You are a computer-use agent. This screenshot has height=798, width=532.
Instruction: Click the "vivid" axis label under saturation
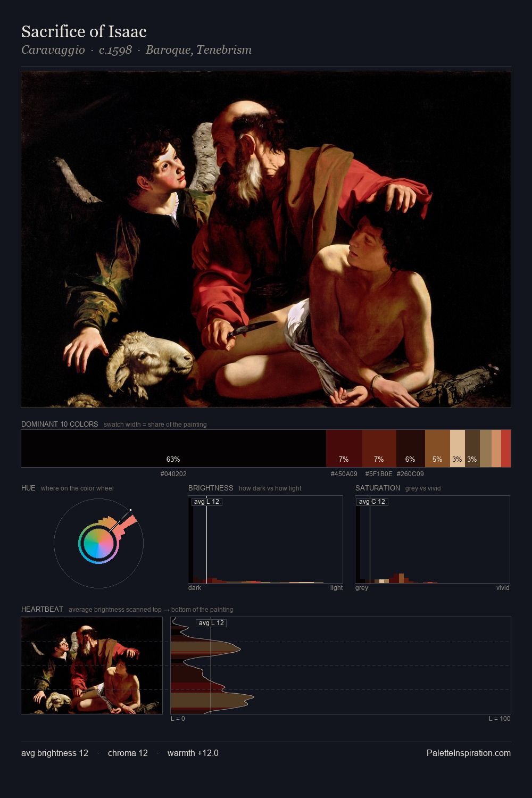click(503, 588)
